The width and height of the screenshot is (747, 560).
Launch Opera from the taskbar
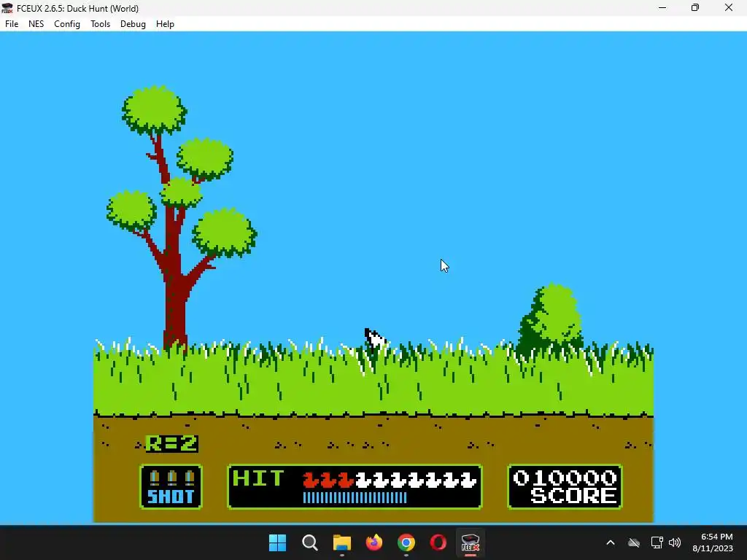tap(438, 542)
